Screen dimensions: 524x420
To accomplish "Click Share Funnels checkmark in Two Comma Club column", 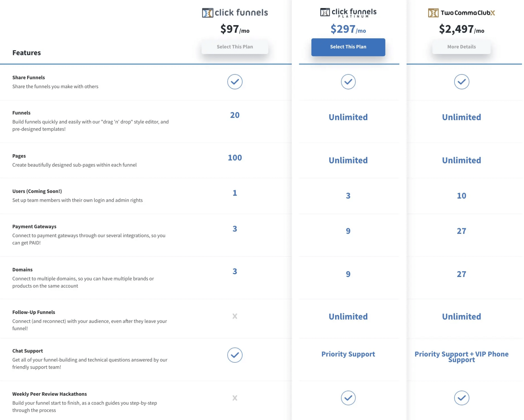I will point(462,82).
